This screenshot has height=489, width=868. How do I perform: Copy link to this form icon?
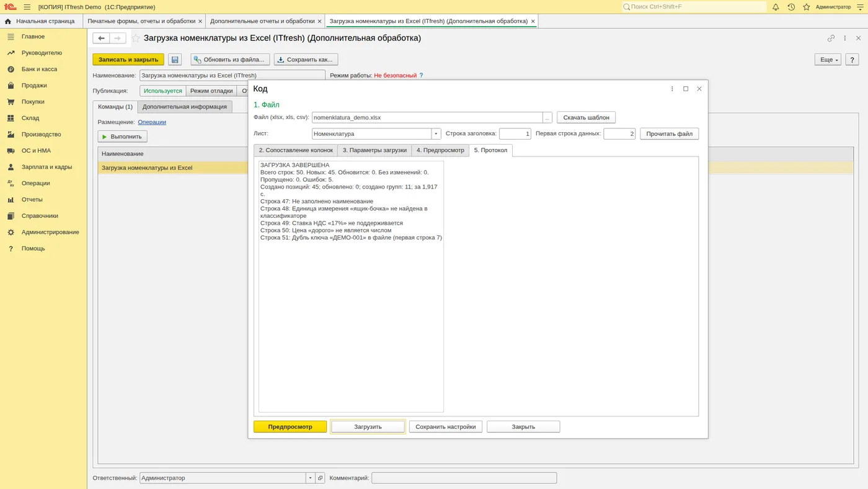pyautogui.click(x=831, y=38)
